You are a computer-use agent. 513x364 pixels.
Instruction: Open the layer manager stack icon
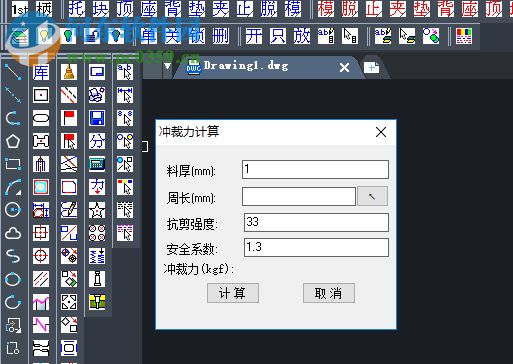pyautogui.click(x=20, y=36)
